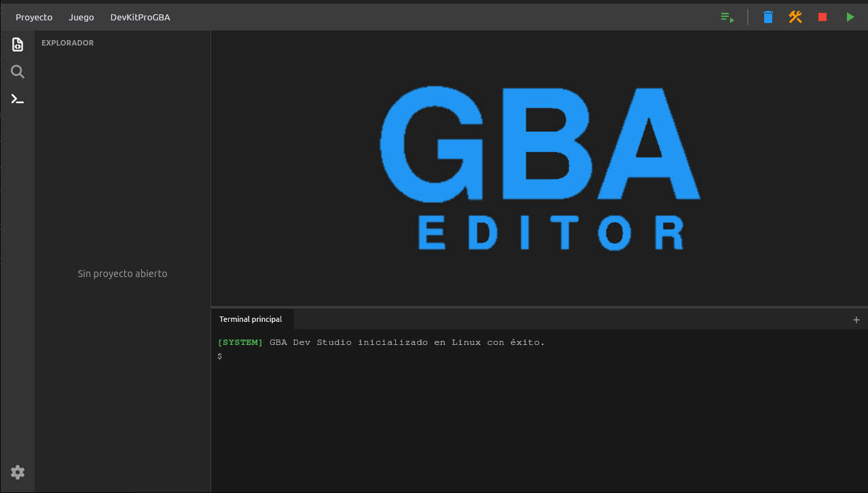868x493 pixels.
Task: Add a new terminal with plus icon
Action: (x=856, y=320)
